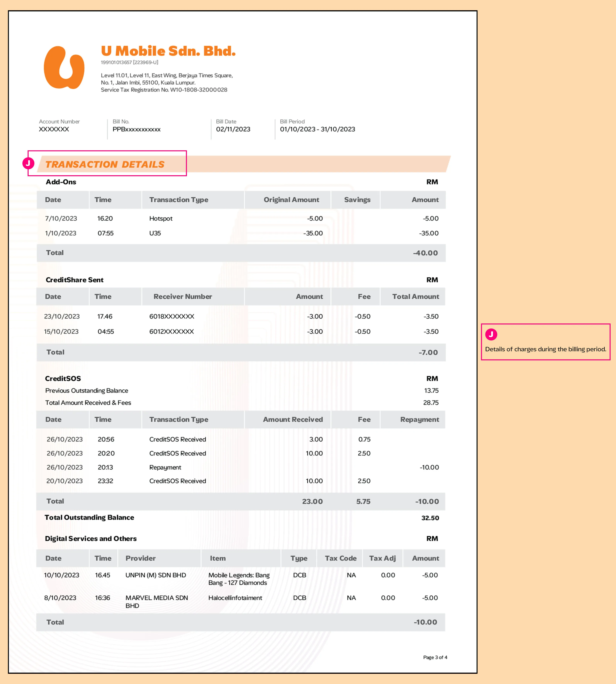The image size is (616, 684).
Task: Click the outstanding balance value 32.50
Action: coord(430,518)
